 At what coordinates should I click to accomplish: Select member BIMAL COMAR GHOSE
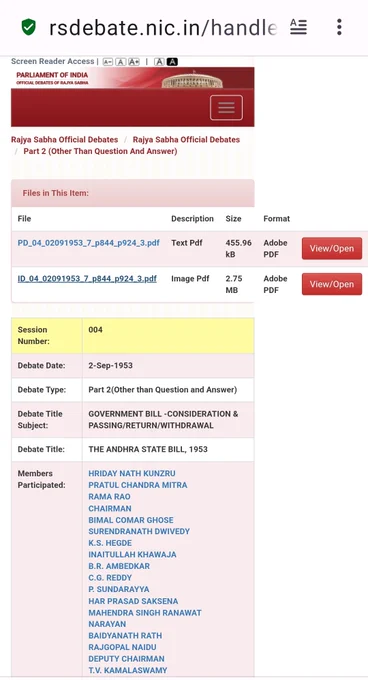coord(131,520)
